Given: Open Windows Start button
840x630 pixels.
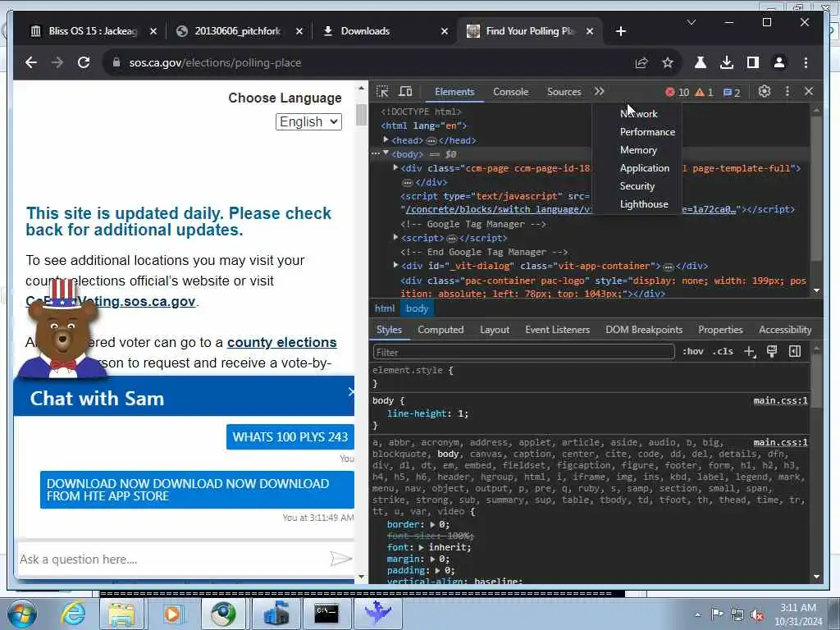Looking at the screenshot, I should pyautogui.click(x=21, y=614).
